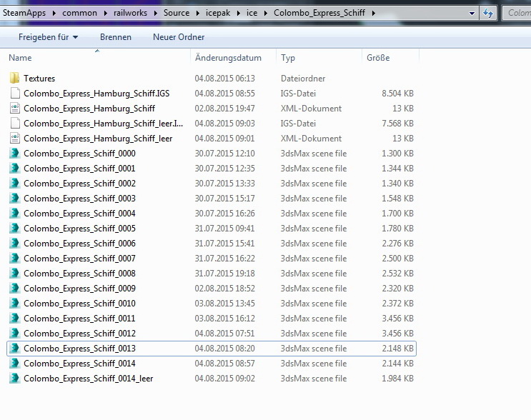The width and height of the screenshot is (531, 420).
Task: Click the refresh icon beside the address bar
Action: pyautogui.click(x=489, y=13)
